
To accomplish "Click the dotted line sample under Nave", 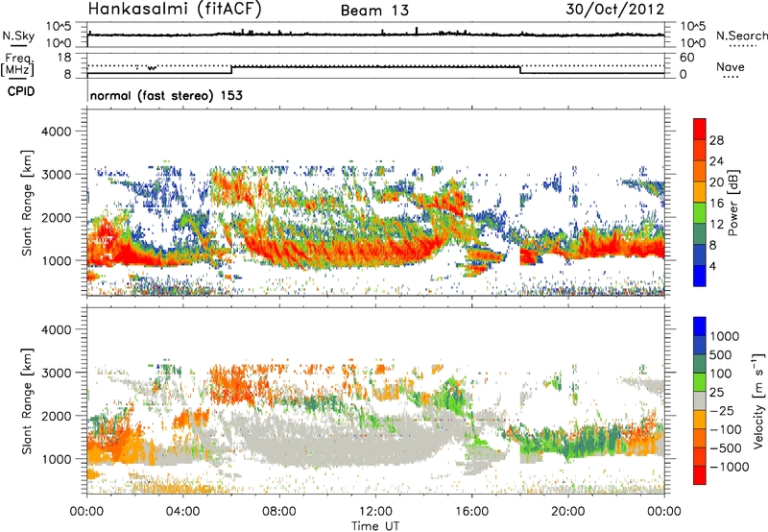I will 731,77.
